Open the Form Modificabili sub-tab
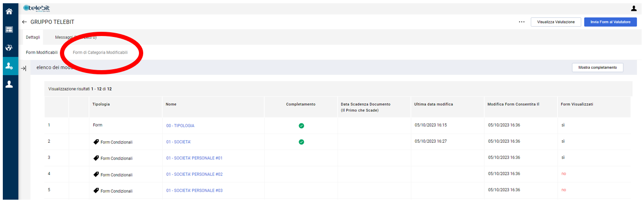 (x=42, y=52)
